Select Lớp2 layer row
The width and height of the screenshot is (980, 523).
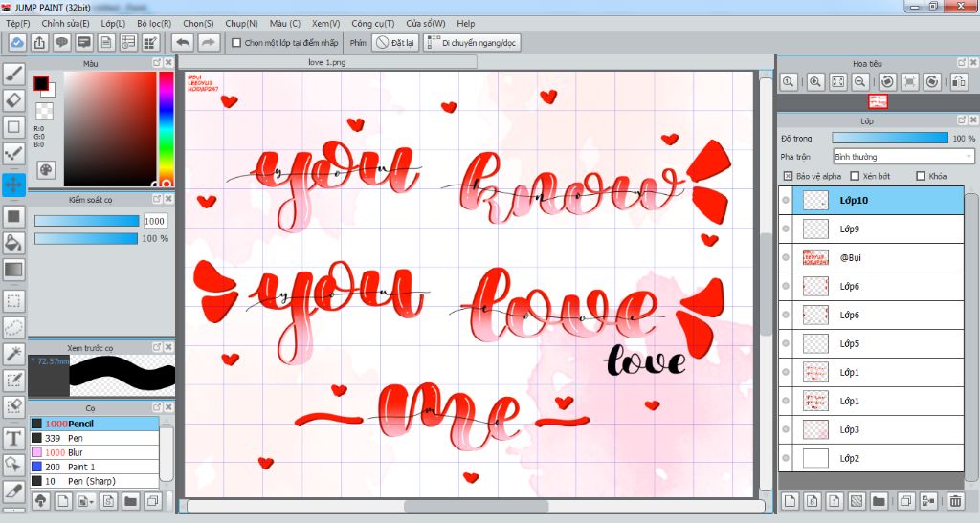click(871, 458)
